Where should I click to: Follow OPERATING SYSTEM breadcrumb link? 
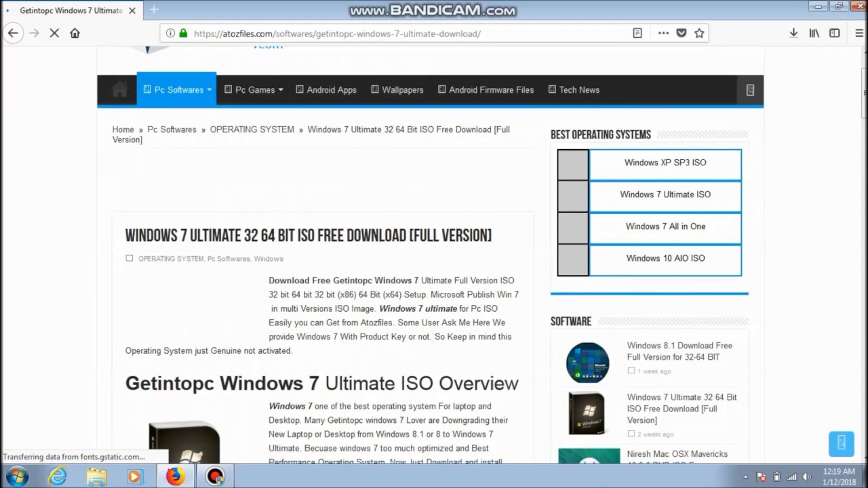252,129
